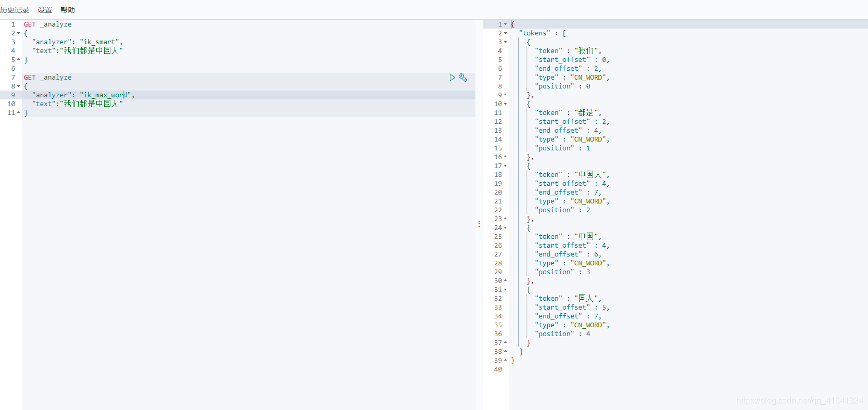Place cursor on first GET _analyze line
This screenshot has width=868, height=410.
48,24
